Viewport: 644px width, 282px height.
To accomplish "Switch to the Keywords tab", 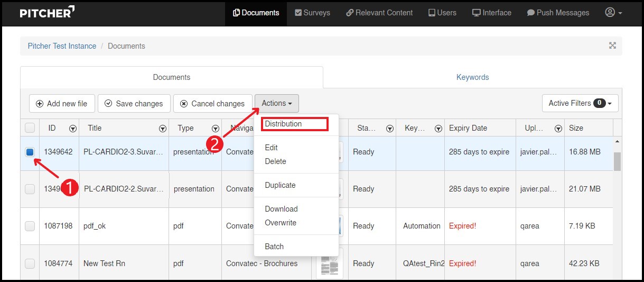I will (x=472, y=77).
